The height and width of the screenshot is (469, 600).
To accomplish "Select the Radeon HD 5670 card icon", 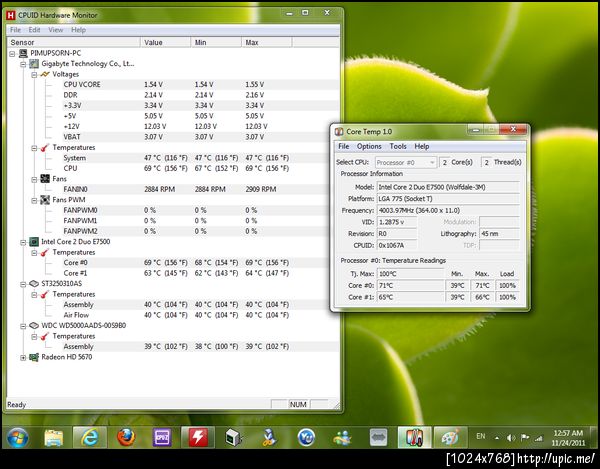I will (x=34, y=357).
